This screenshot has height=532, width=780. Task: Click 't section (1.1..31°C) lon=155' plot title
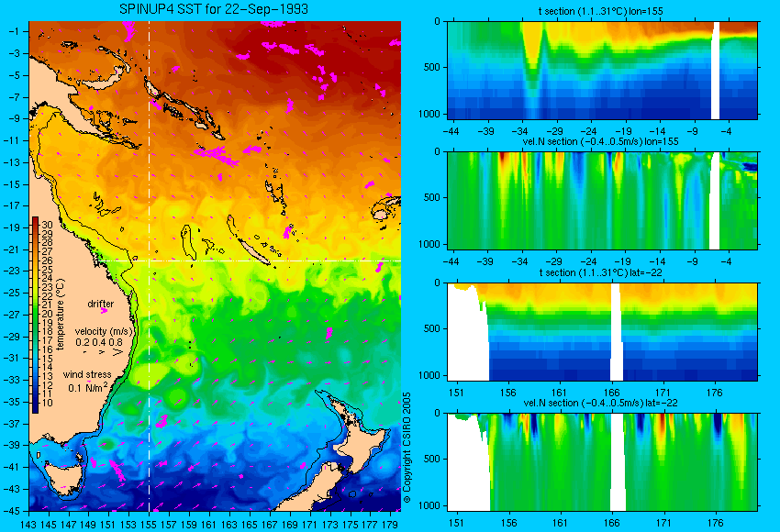(x=600, y=11)
